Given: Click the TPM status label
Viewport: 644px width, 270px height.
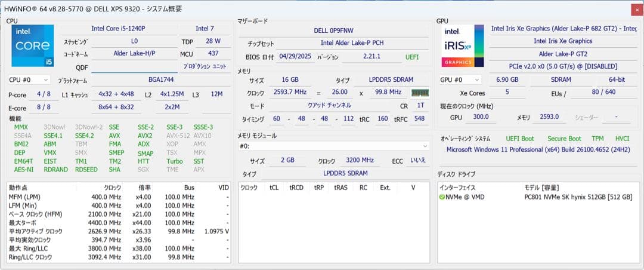Looking at the screenshot, I should pos(597,139).
